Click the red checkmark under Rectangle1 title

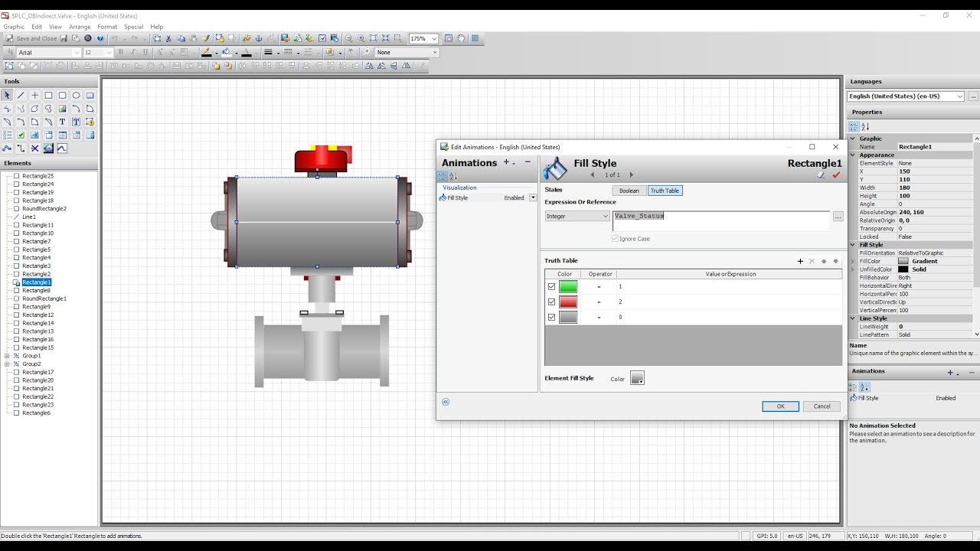(836, 175)
